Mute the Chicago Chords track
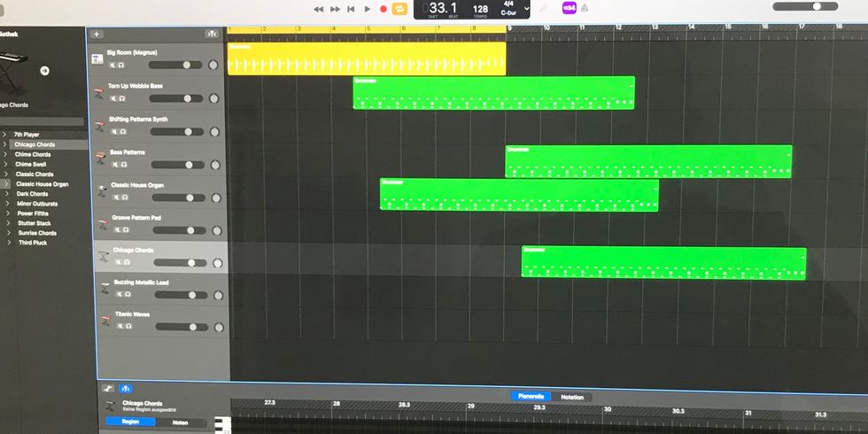Image resolution: width=868 pixels, height=434 pixels. pos(119,262)
